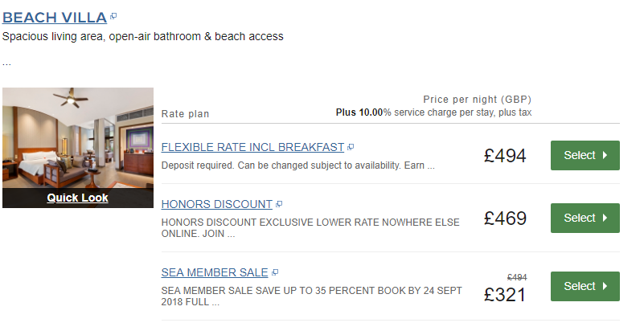Screen dimensions: 644x335
Task: Click popup icon next to Flexible Rate link
Action: click(x=351, y=148)
